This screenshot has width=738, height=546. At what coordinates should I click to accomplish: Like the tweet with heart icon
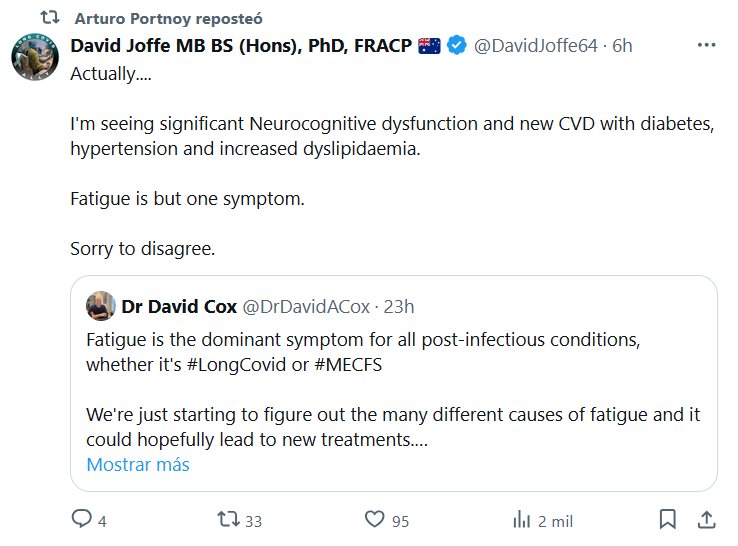(375, 520)
